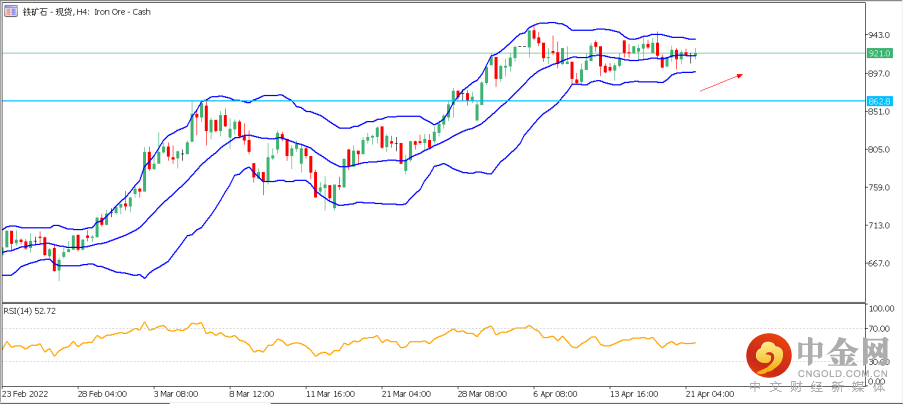Click the '8 Mar 12:00' time label
Viewport: 903px width, 405px height.
[x=251, y=395]
